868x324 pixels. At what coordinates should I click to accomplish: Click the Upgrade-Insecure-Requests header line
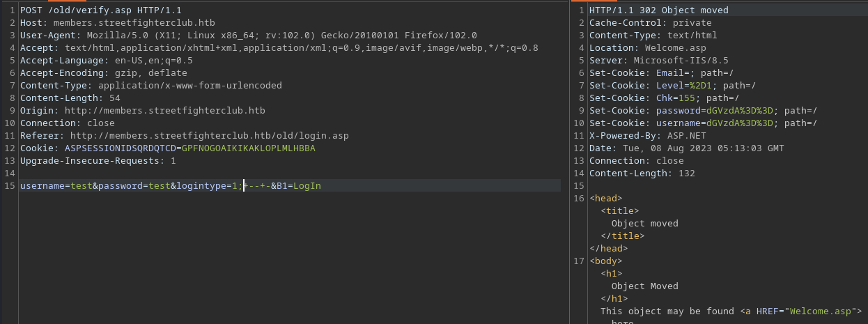98,161
